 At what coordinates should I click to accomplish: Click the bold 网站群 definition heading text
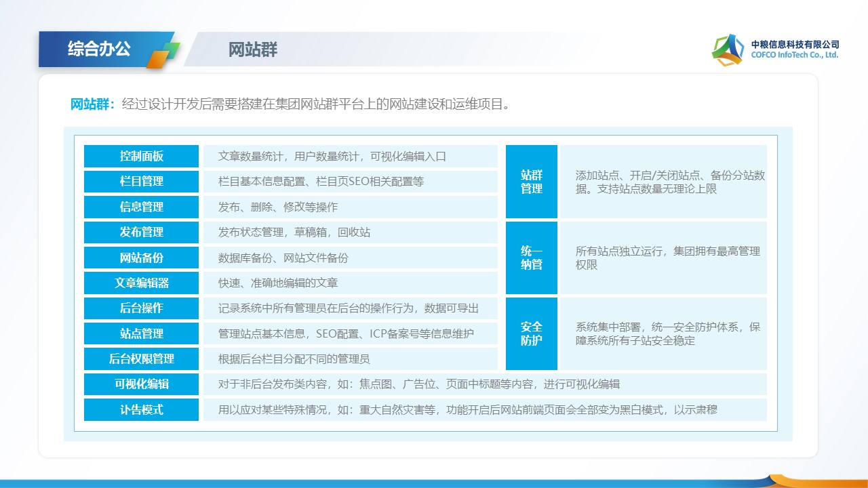(93, 104)
